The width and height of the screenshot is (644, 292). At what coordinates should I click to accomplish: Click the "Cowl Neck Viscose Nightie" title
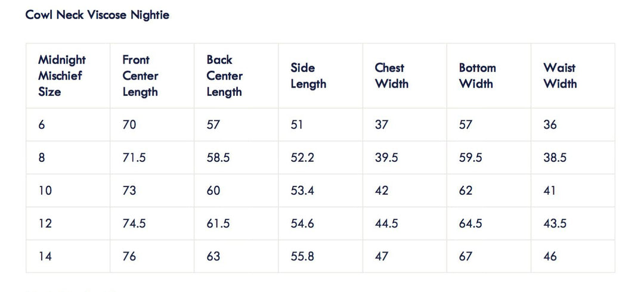coord(97,15)
